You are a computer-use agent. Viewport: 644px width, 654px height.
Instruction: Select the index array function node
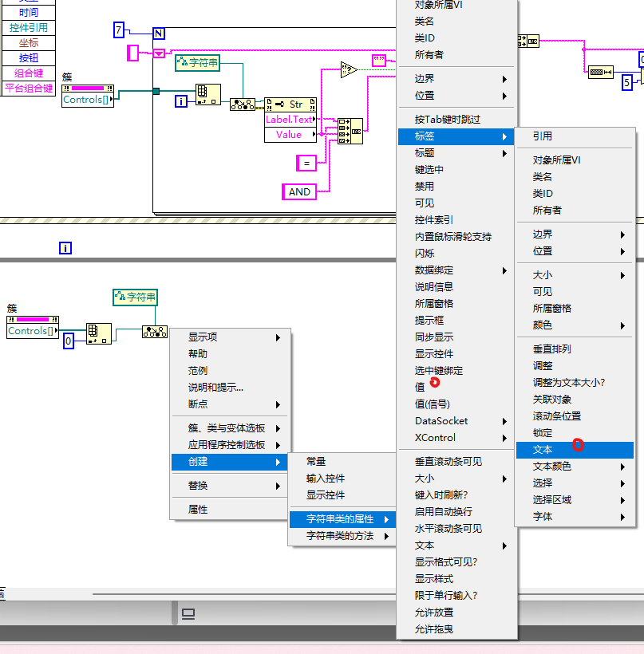coord(207,94)
